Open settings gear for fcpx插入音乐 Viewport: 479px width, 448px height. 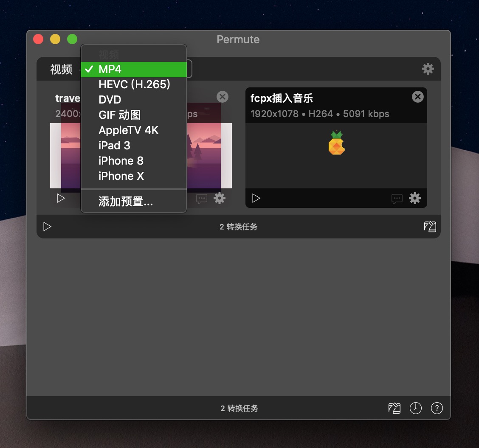click(x=414, y=199)
